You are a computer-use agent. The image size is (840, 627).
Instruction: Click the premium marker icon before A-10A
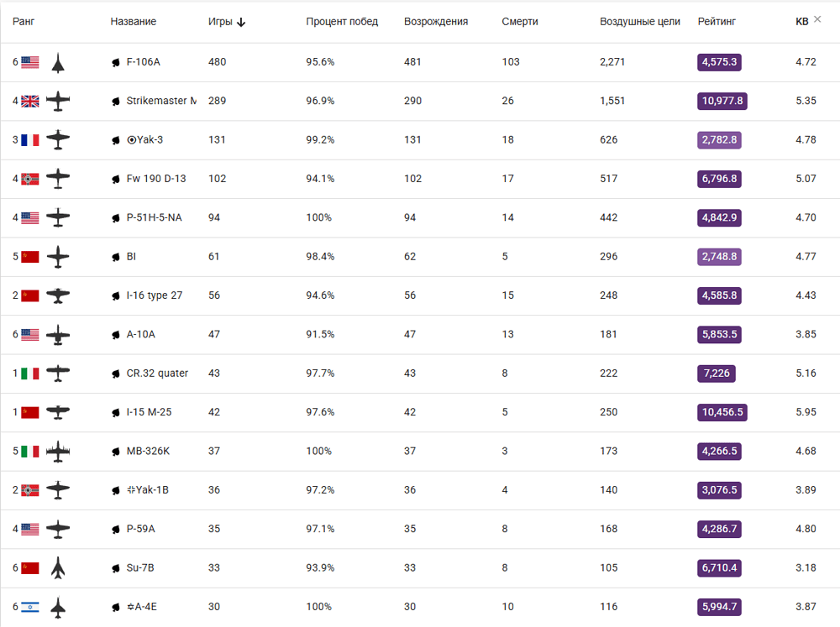click(x=116, y=335)
